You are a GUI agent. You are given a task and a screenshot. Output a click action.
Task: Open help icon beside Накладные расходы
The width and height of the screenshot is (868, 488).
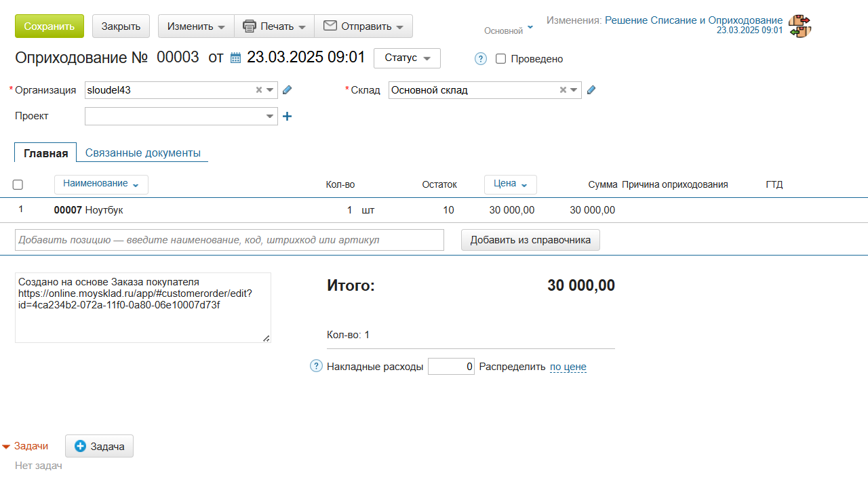316,366
